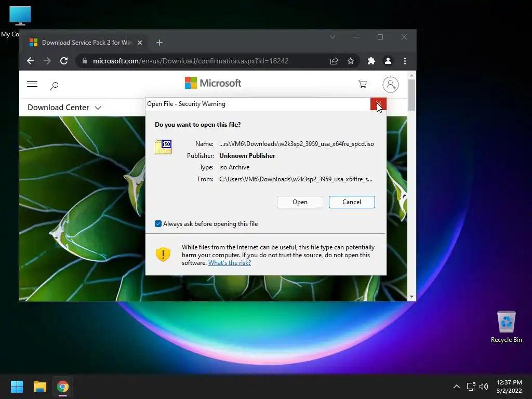The image size is (532, 399).
Task: Open the What's the risk? link
Action: click(x=230, y=262)
